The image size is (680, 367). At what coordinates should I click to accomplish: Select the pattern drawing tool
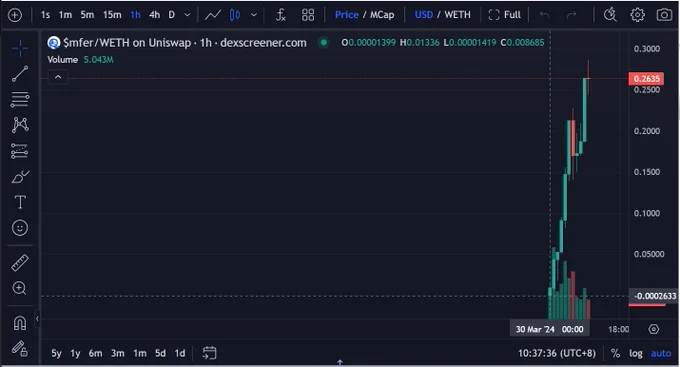20,125
